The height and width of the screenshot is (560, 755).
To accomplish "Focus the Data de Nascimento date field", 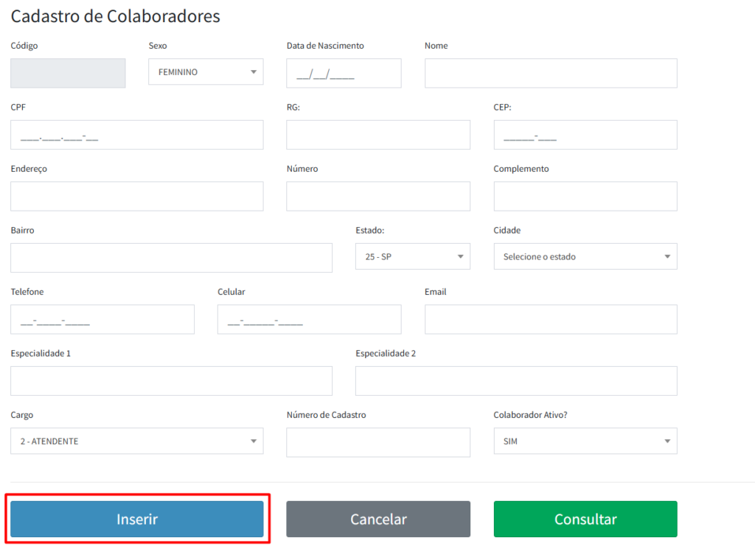I will click(x=344, y=73).
